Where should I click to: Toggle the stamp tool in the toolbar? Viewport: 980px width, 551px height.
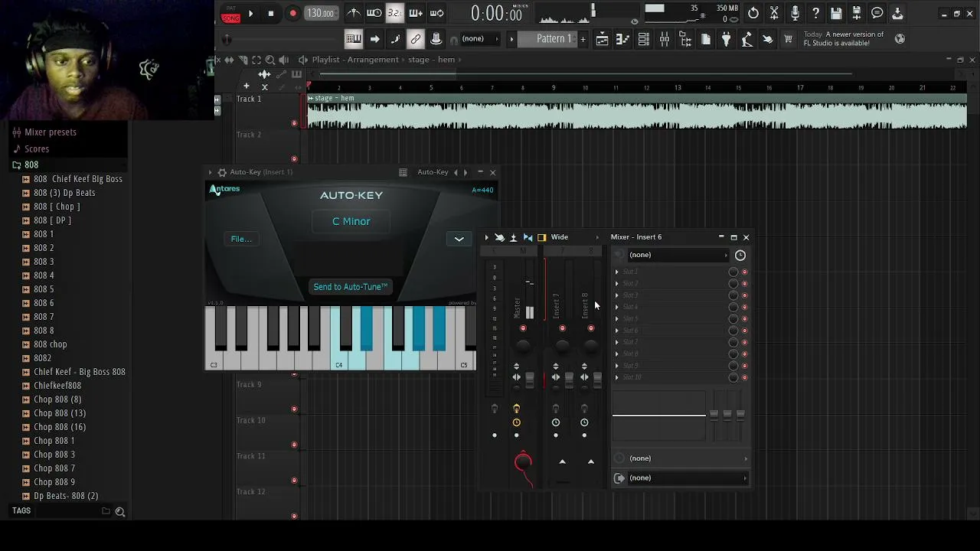tap(436, 39)
